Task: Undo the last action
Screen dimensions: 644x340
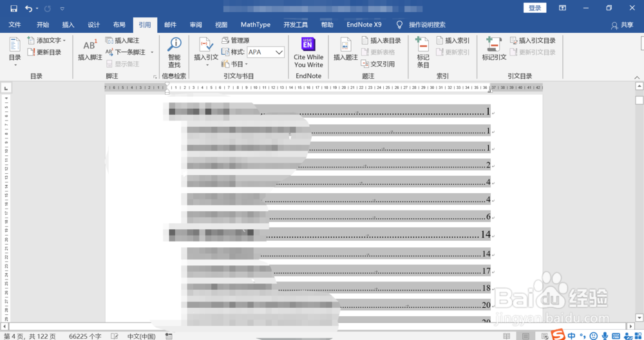Action: click(28, 8)
